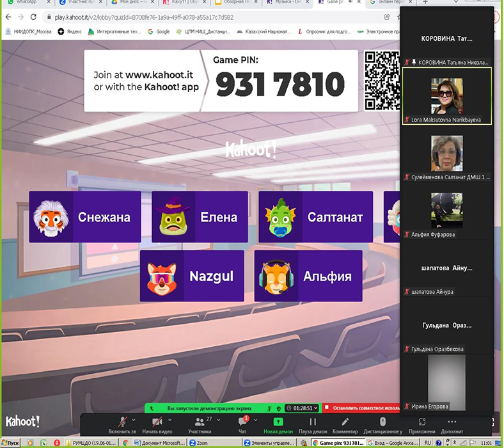Open Zoom chat with unread message
The height and width of the screenshot is (448, 504).
pyautogui.click(x=244, y=424)
